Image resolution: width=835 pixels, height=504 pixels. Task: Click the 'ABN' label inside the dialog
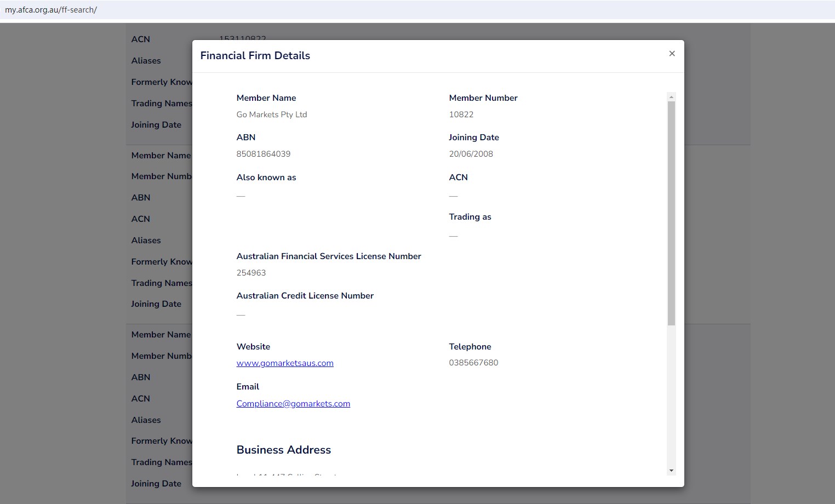246,138
